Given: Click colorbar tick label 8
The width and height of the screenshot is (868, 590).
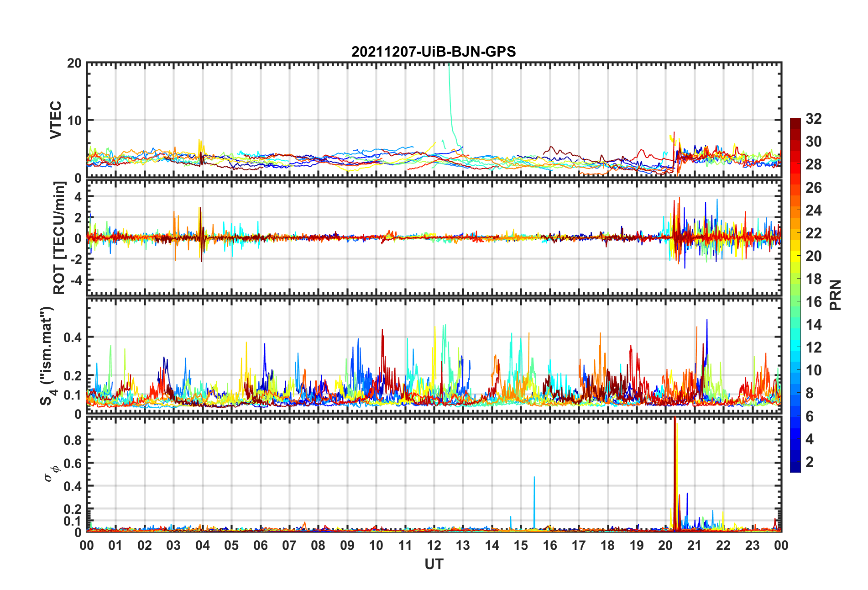Looking at the screenshot, I should pos(810,393).
